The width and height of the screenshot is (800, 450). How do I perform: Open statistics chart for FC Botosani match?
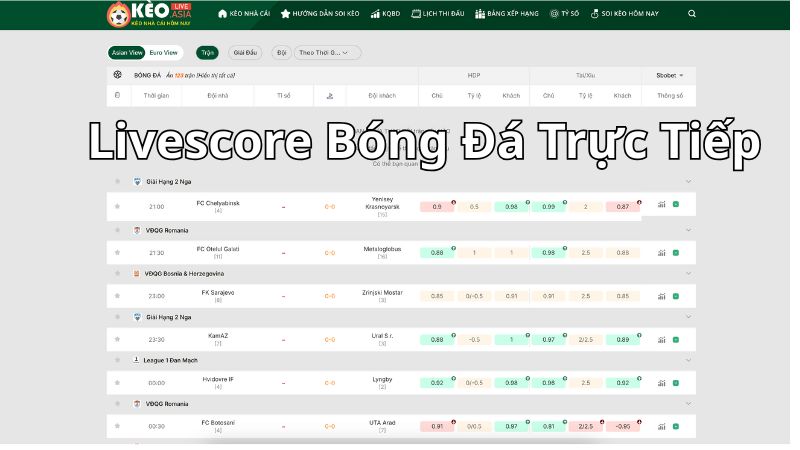point(662,427)
